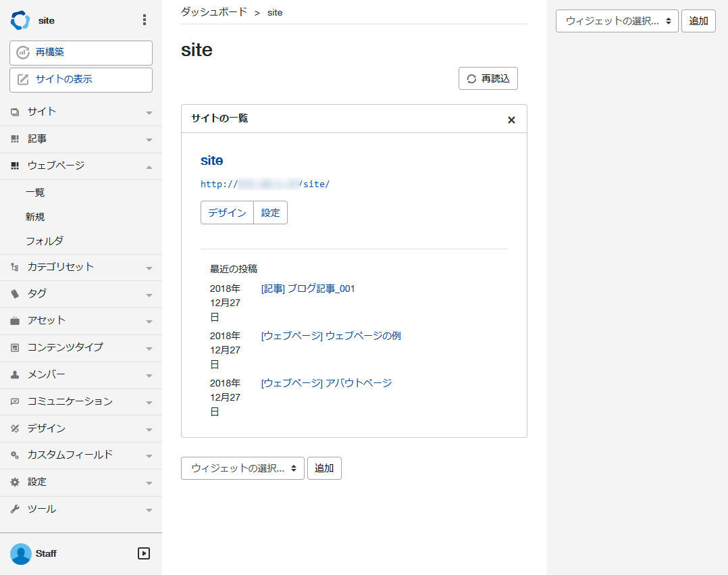Click the 再読込 reload button
The height and width of the screenshot is (575, 728).
(x=488, y=78)
